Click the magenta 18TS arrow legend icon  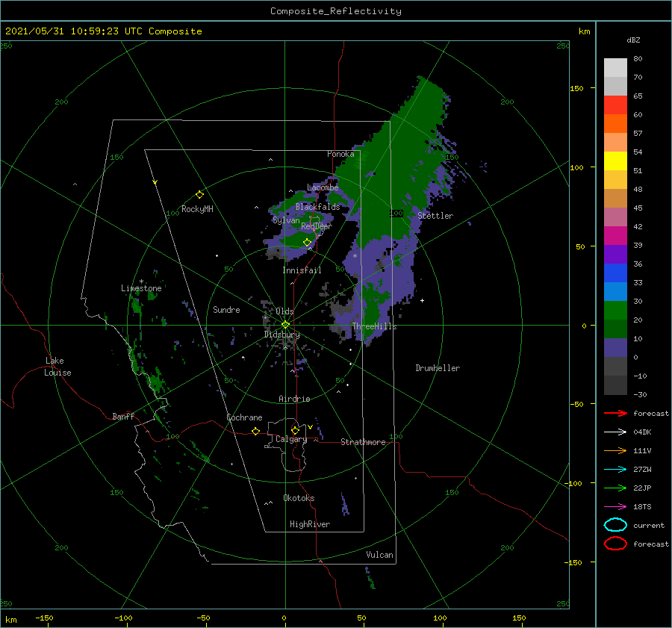(615, 507)
